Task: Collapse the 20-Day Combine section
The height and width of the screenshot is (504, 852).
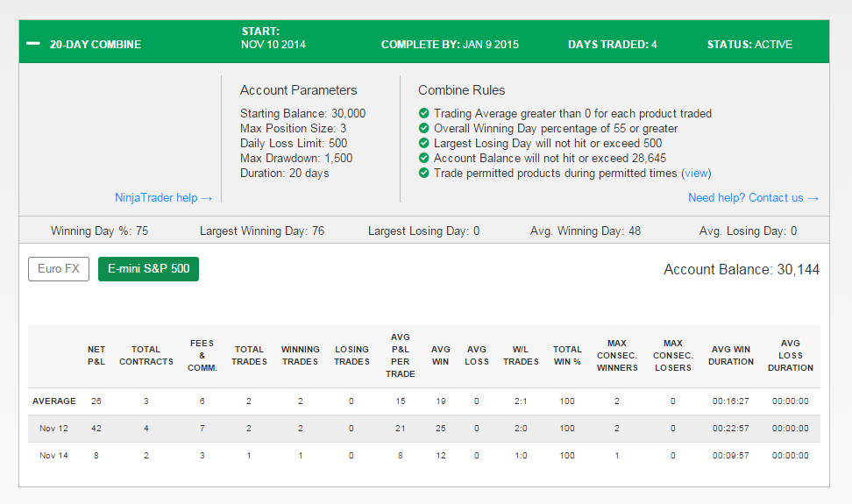Action: (x=33, y=44)
